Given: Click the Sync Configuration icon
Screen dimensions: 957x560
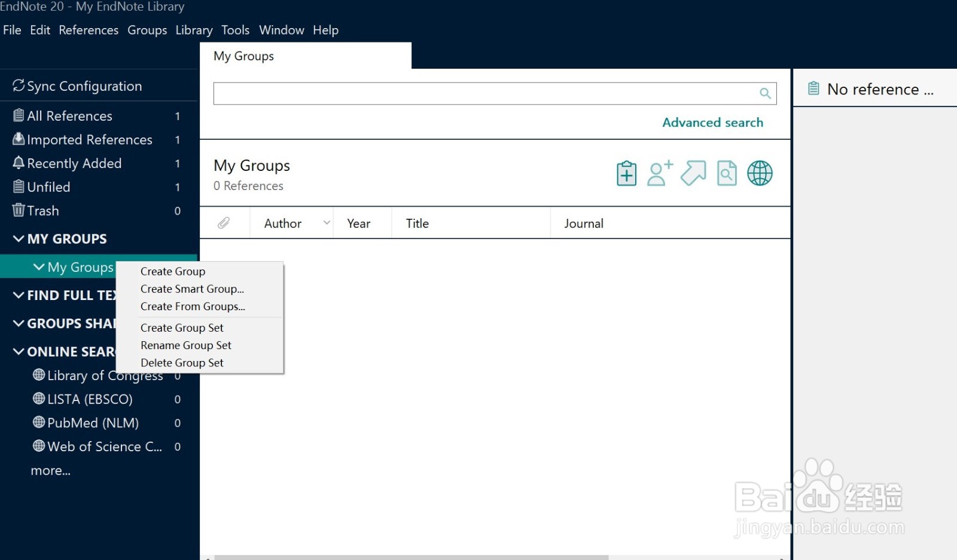Looking at the screenshot, I should click(19, 85).
